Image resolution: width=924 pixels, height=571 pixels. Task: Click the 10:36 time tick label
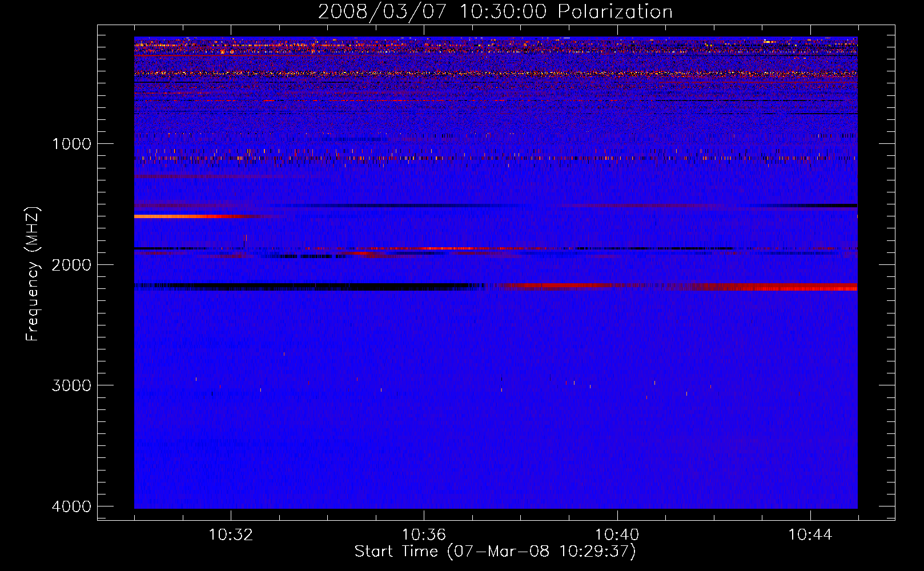click(424, 535)
